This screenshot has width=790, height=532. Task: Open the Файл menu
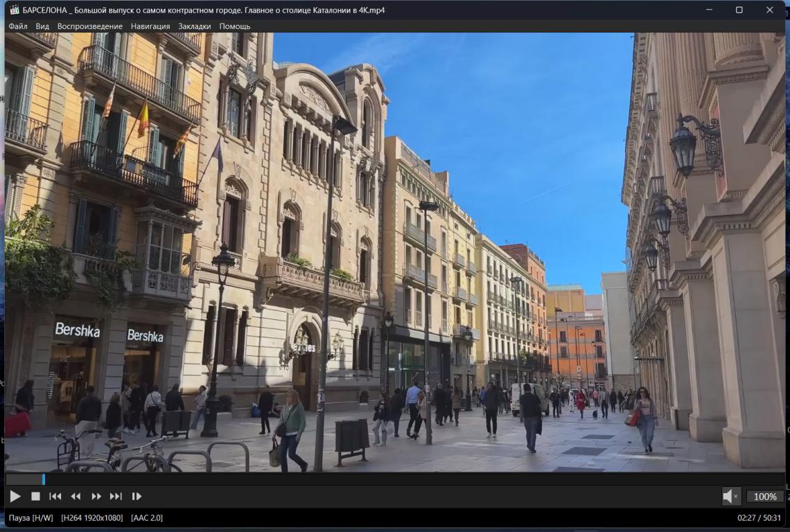[18, 26]
